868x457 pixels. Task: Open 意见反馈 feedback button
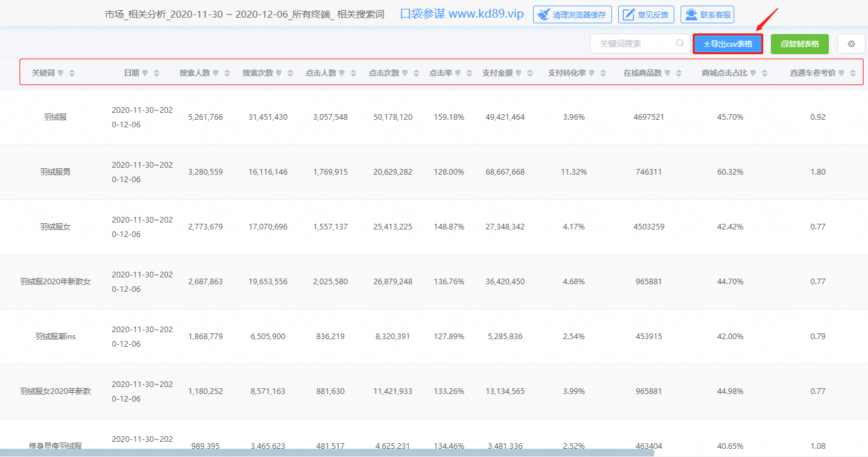pos(646,14)
